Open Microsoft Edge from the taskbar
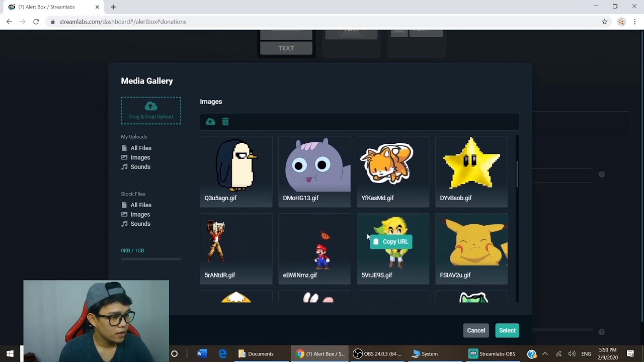Image resolution: width=644 pixels, height=362 pixels. pyautogui.click(x=222, y=354)
